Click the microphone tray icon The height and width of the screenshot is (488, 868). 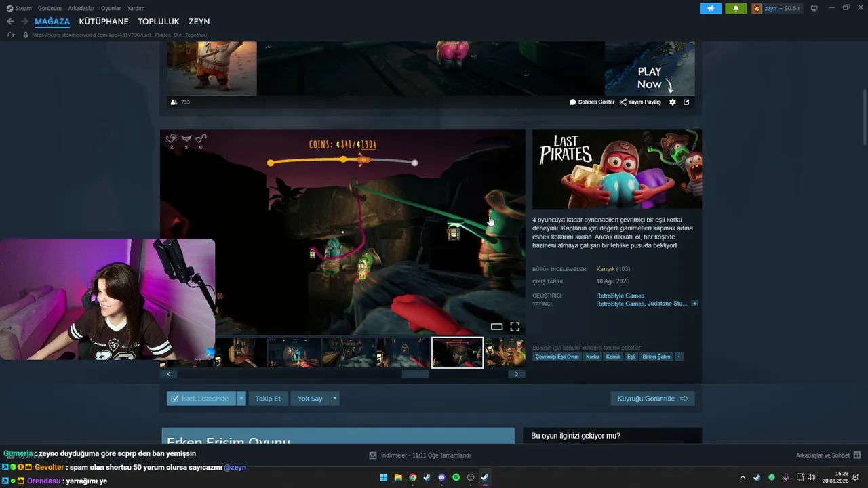pos(786,477)
